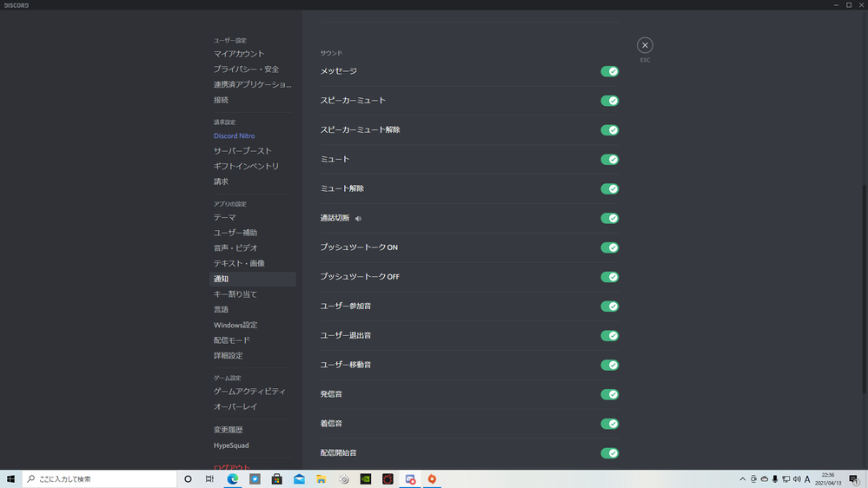
Task: Open File Explorer from taskbar
Action: [321, 479]
